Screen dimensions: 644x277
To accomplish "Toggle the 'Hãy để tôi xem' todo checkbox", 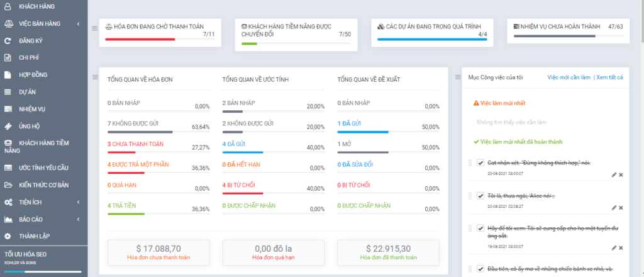I will tap(480, 229).
